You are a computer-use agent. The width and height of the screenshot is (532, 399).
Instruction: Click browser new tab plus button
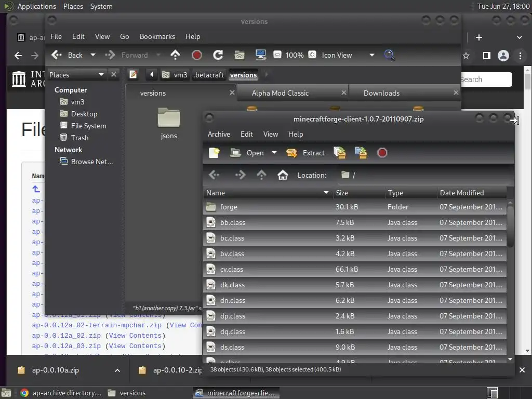[x=478, y=37]
